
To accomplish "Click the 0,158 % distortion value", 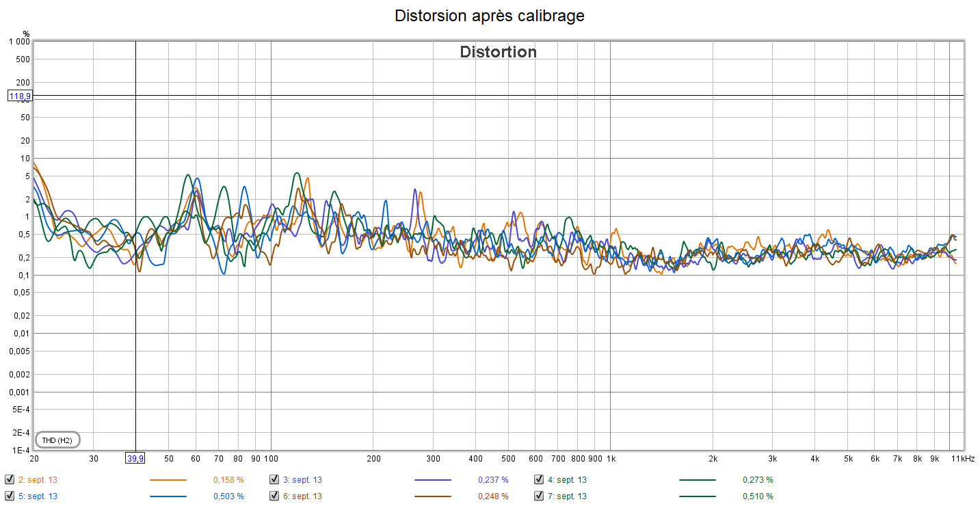I will (x=228, y=480).
